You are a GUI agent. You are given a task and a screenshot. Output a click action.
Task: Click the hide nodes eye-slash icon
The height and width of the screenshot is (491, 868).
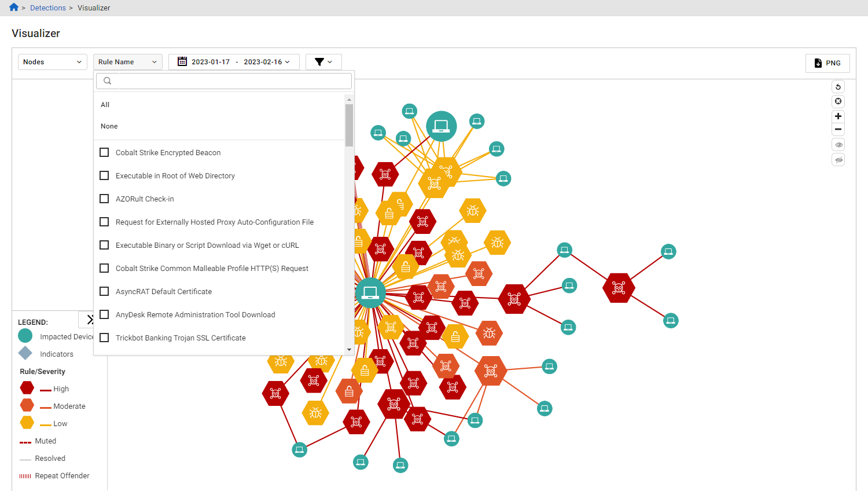tap(838, 159)
